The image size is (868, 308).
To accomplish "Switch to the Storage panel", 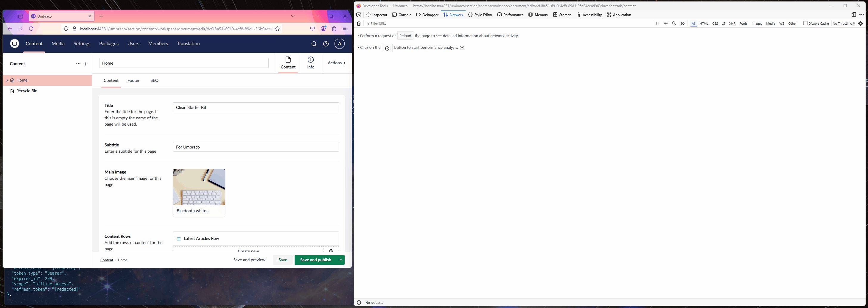I will [x=562, y=15].
